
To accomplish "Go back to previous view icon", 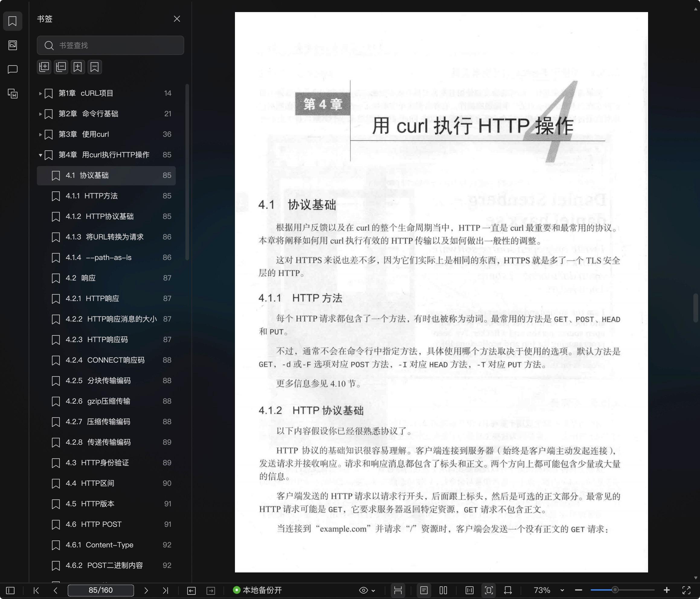I will 191,590.
